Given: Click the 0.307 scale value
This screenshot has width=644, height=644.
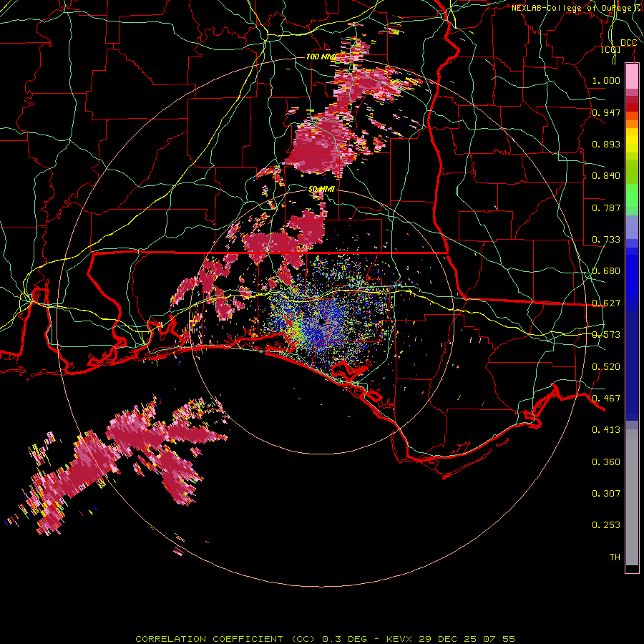Looking at the screenshot, I should point(606,493).
